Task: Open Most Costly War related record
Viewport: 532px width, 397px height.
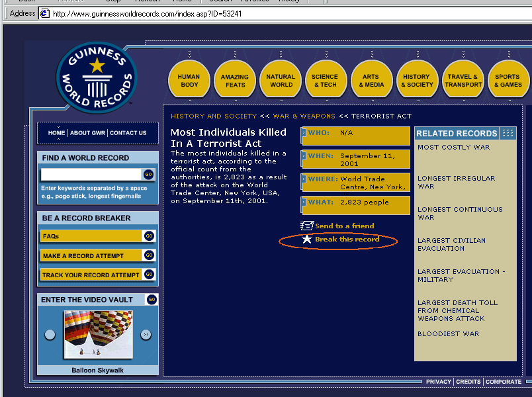Action: [x=454, y=148]
